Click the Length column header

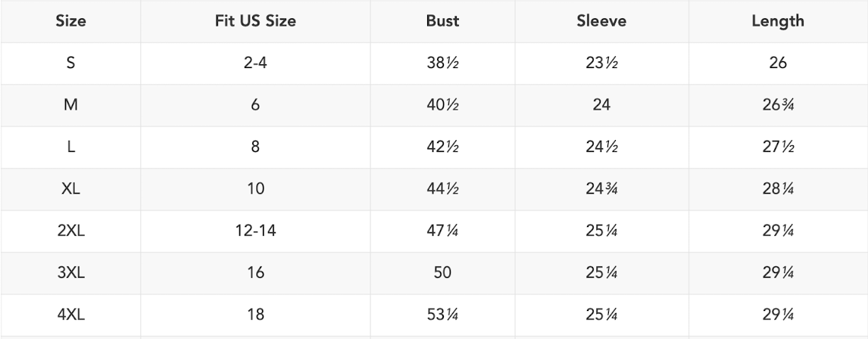(778, 21)
